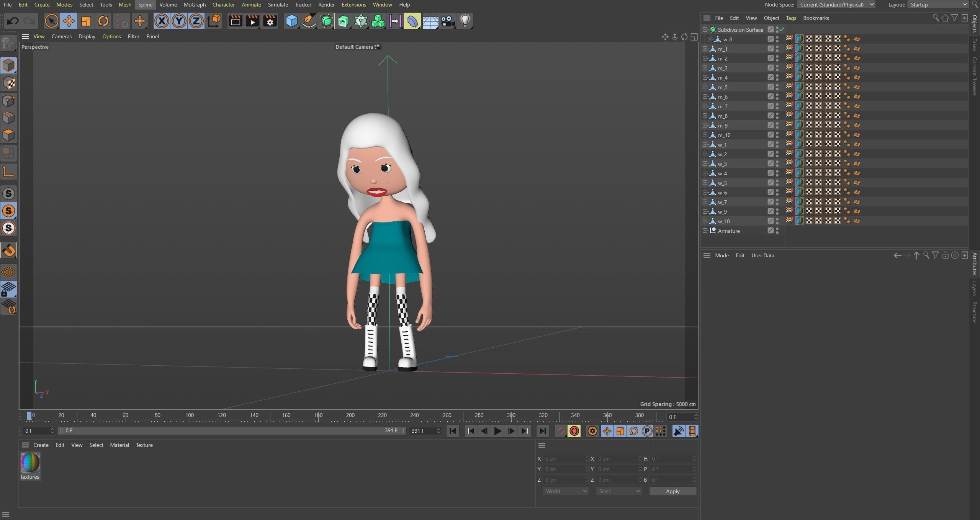
Task: Click the X position input field
Action: pyautogui.click(x=566, y=459)
